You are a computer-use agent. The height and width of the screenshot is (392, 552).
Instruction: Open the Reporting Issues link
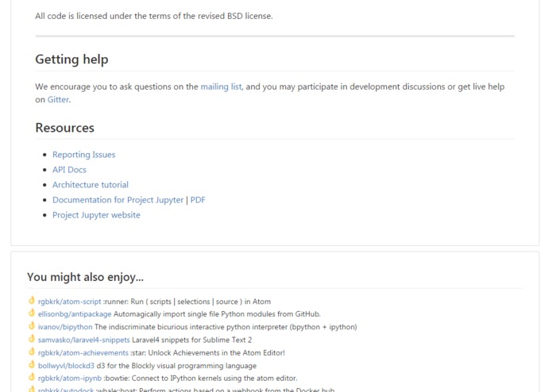83,155
